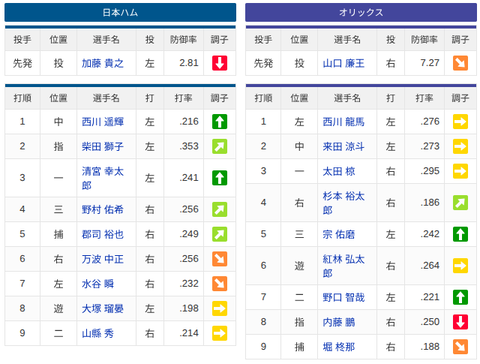
Task: Click the orange condition arrow for 堀 柊那
Action: [460, 347]
